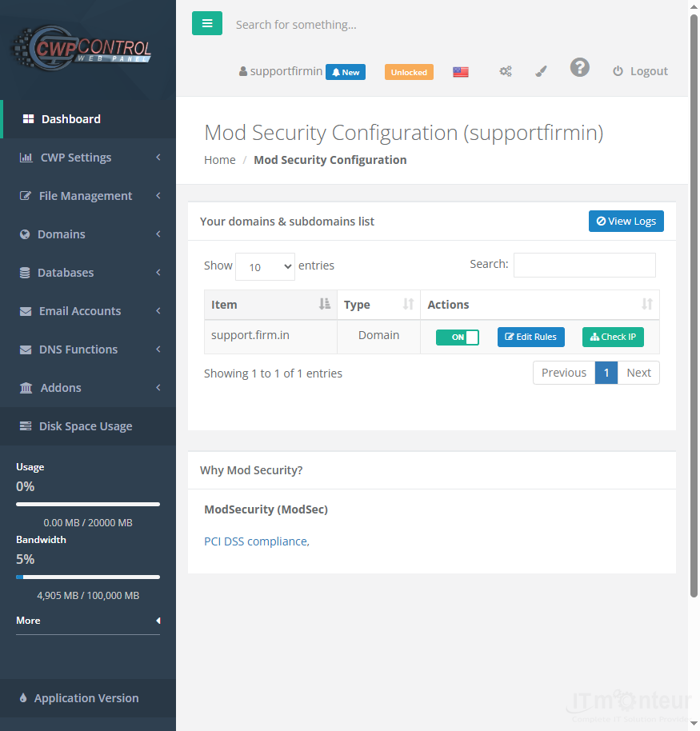Click the CWP Settings chart icon

[x=26, y=158]
